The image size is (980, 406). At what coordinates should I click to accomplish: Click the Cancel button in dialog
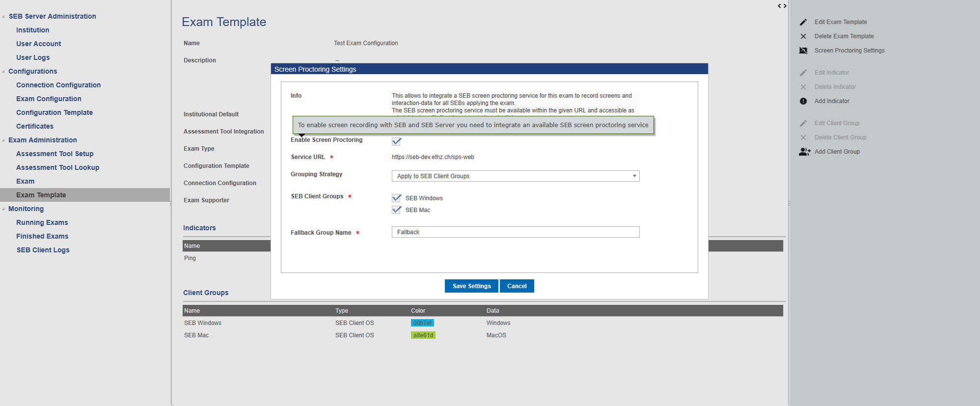517,286
